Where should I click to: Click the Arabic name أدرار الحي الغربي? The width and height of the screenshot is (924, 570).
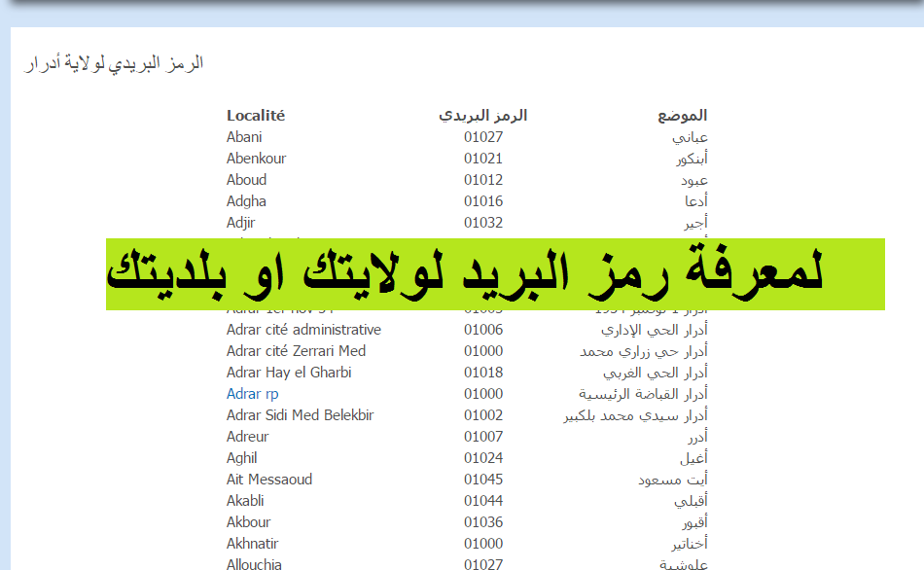coord(656,374)
